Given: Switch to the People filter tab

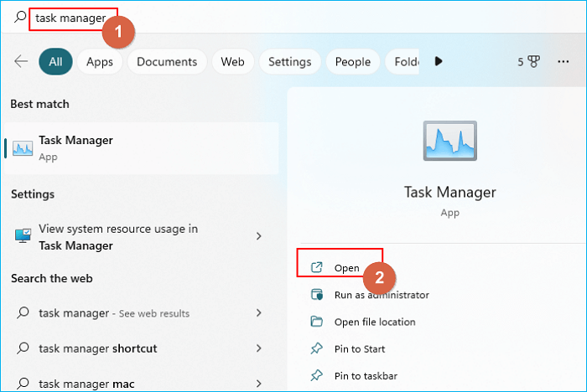Looking at the screenshot, I should (x=353, y=62).
